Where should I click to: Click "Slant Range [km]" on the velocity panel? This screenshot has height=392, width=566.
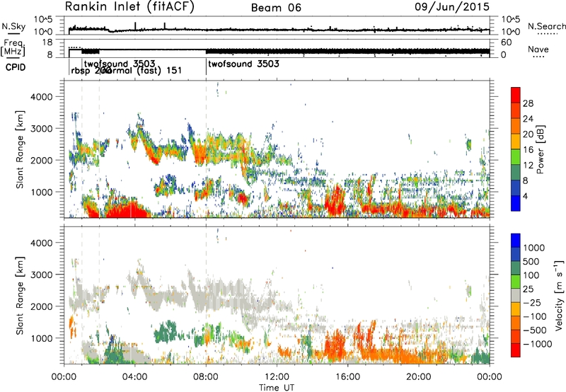(x=20, y=296)
